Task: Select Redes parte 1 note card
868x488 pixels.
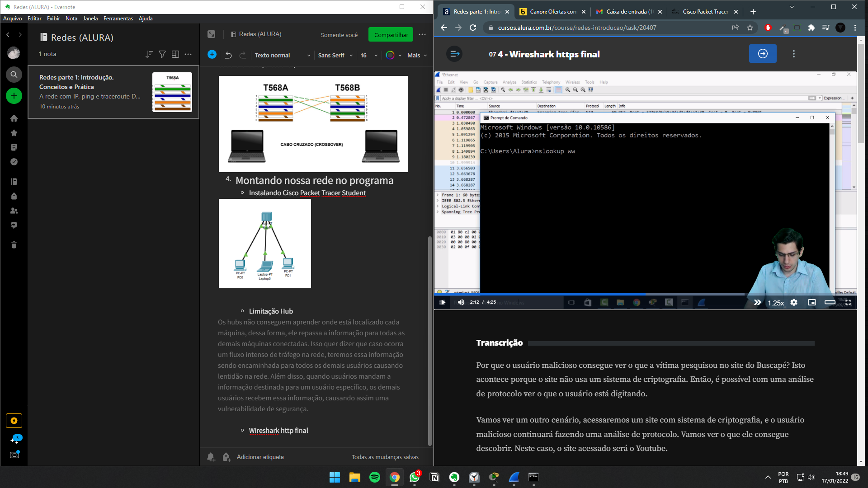Action: coord(113,92)
